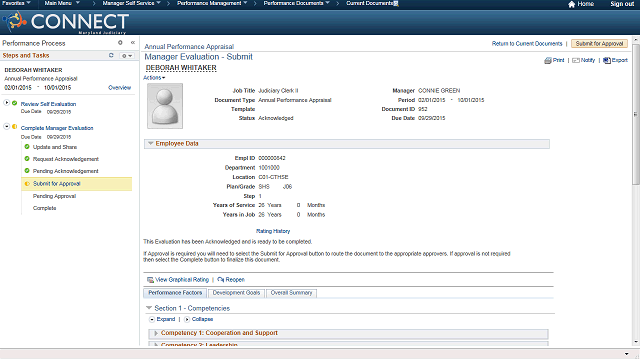The width and height of the screenshot is (640, 360).
Task: Open the Performance Management breadcrumb menu
Action: (212, 3)
